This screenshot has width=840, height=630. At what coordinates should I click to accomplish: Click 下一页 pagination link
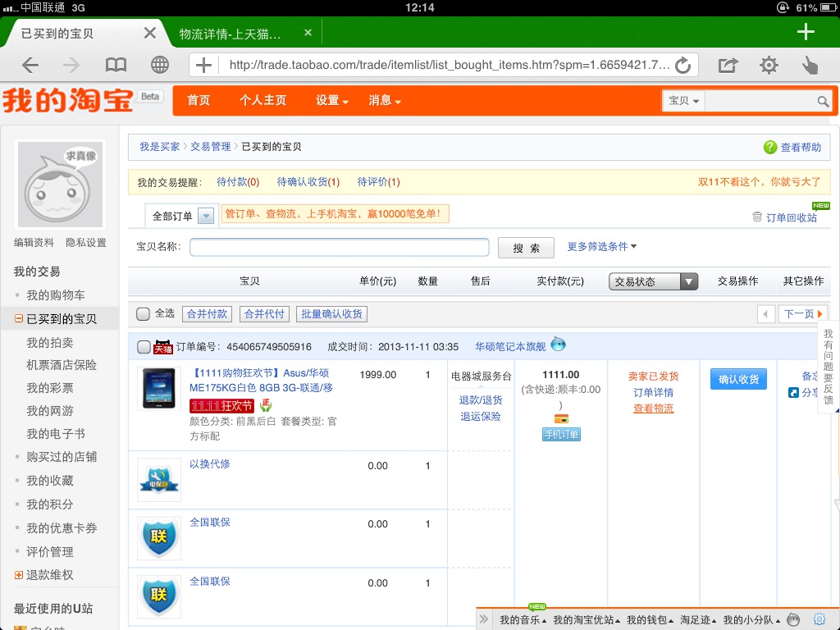point(802,314)
